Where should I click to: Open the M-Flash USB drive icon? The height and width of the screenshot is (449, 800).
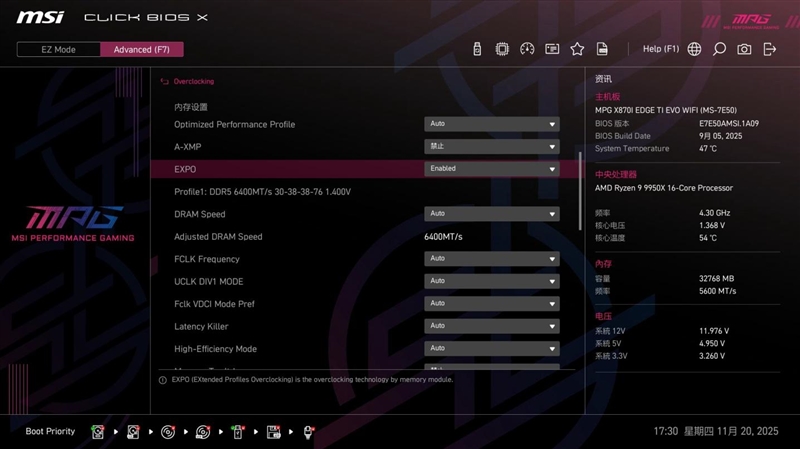click(477, 49)
